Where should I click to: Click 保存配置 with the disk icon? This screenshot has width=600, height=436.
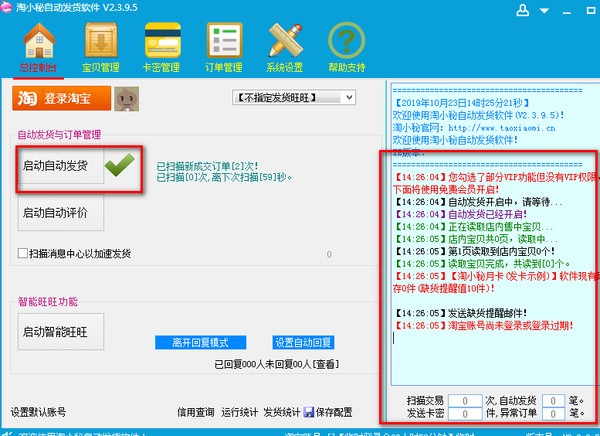pos(328,411)
